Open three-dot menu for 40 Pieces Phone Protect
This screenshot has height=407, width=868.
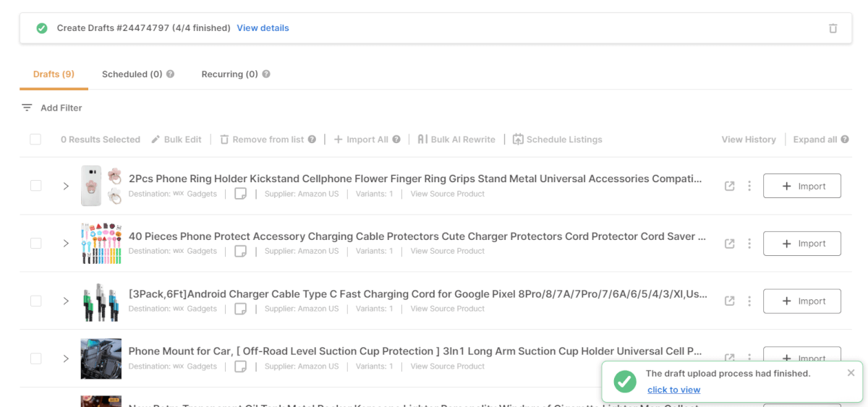(x=749, y=244)
